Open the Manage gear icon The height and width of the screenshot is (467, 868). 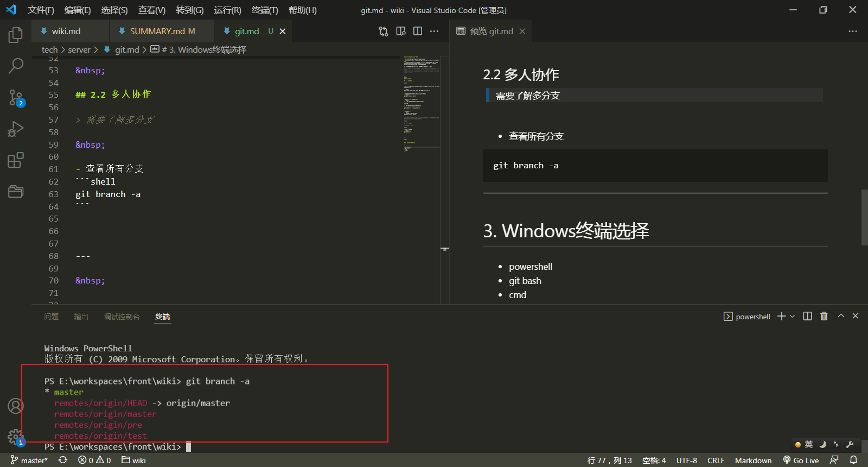16,437
